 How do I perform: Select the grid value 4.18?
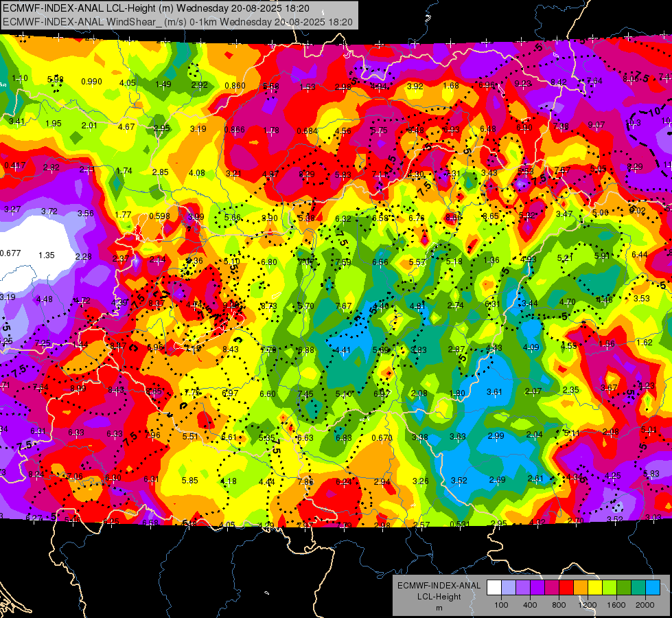click(x=228, y=481)
